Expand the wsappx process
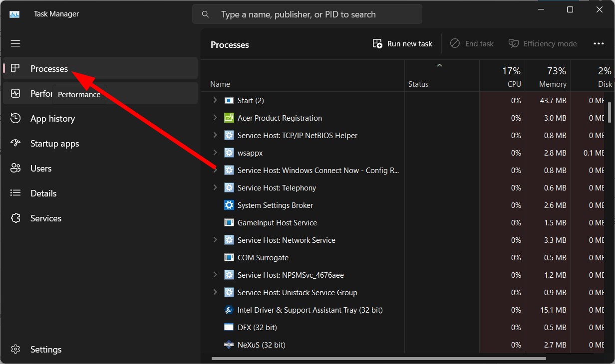This screenshot has height=364, width=615. coord(215,153)
